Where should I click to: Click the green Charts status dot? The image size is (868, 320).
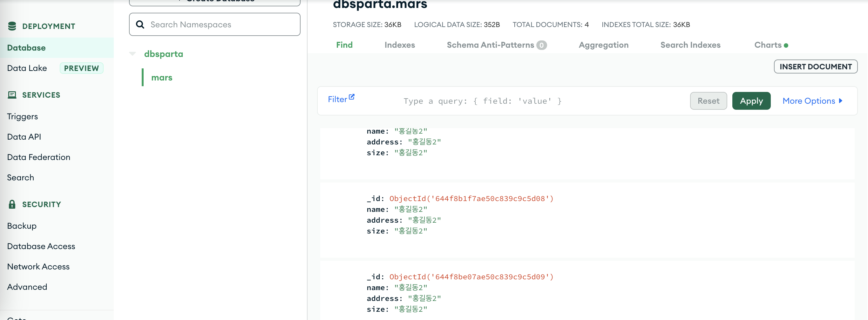786,45
